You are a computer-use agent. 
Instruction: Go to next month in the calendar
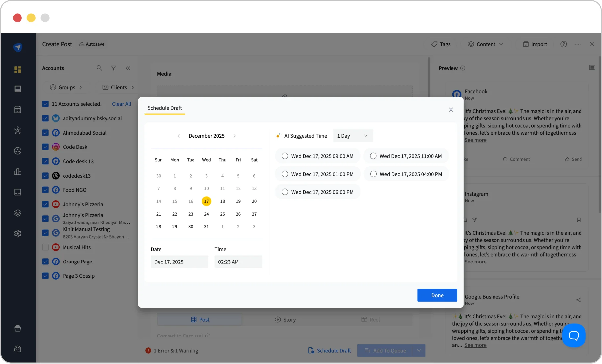click(234, 136)
